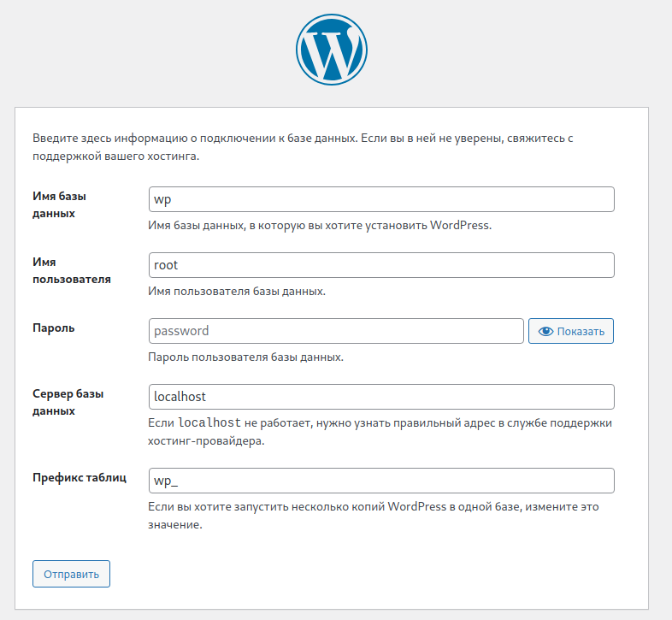Click the WordPress logo at the top
The width and height of the screenshot is (672, 620).
(331, 50)
